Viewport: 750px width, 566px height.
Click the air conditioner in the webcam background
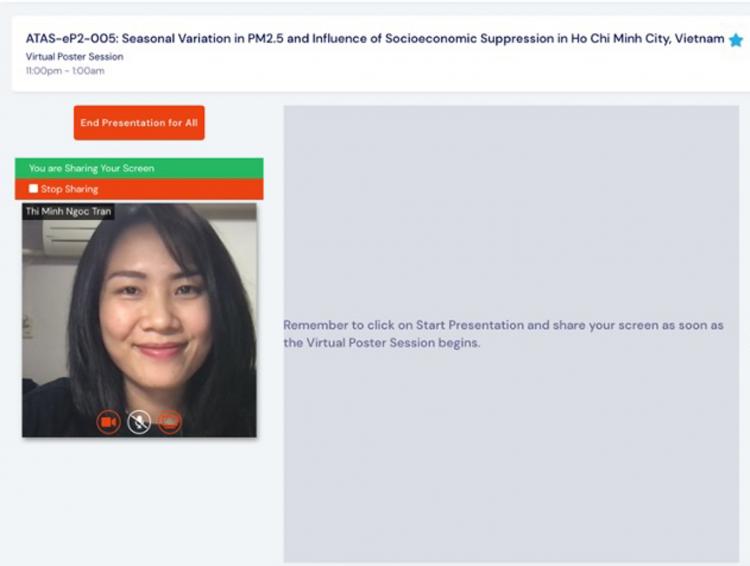67,237
